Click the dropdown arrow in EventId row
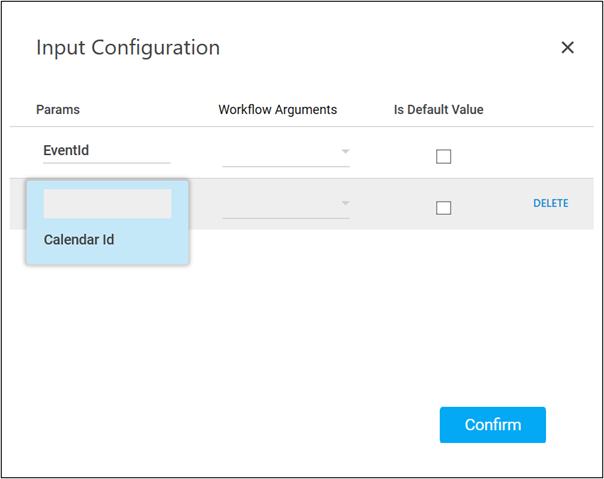This screenshot has height=479, width=604. 345,152
